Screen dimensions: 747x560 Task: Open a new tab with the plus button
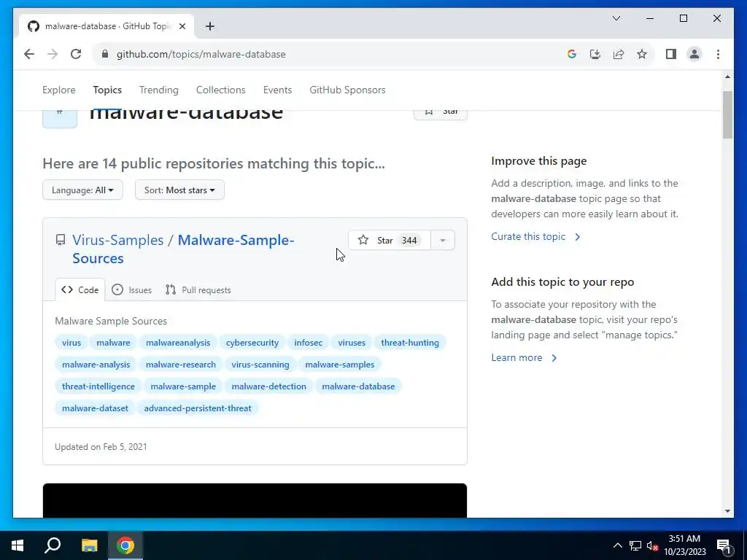click(x=209, y=26)
